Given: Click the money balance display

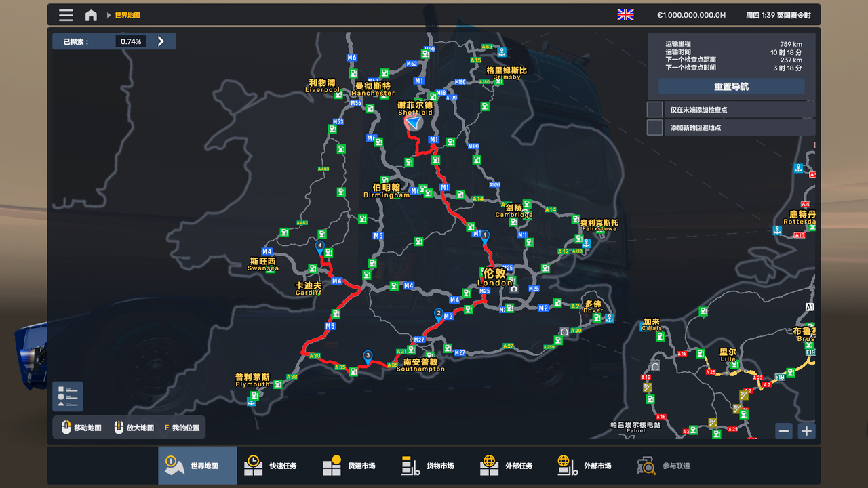Looking at the screenshot, I should pyautogui.click(x=691, y=15).
